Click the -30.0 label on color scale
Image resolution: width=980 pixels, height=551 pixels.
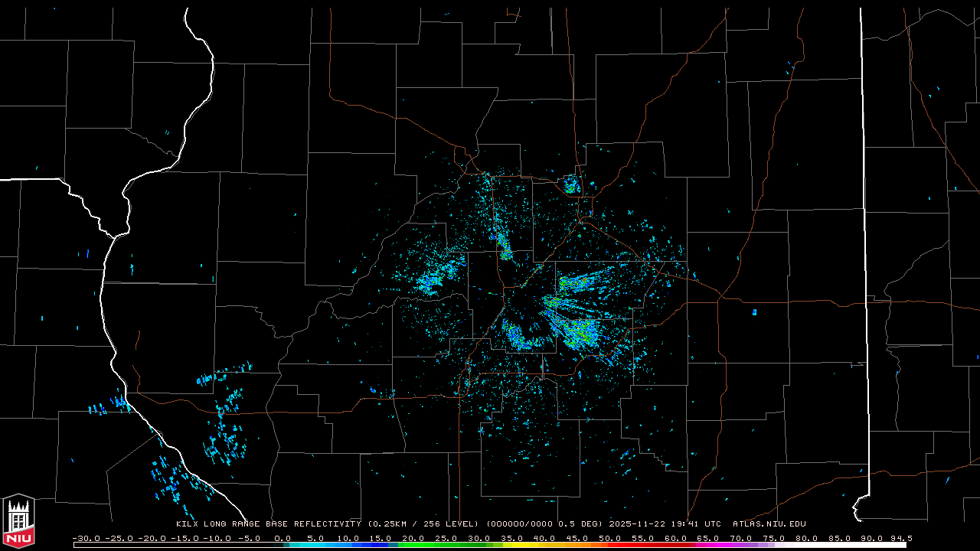86,538
